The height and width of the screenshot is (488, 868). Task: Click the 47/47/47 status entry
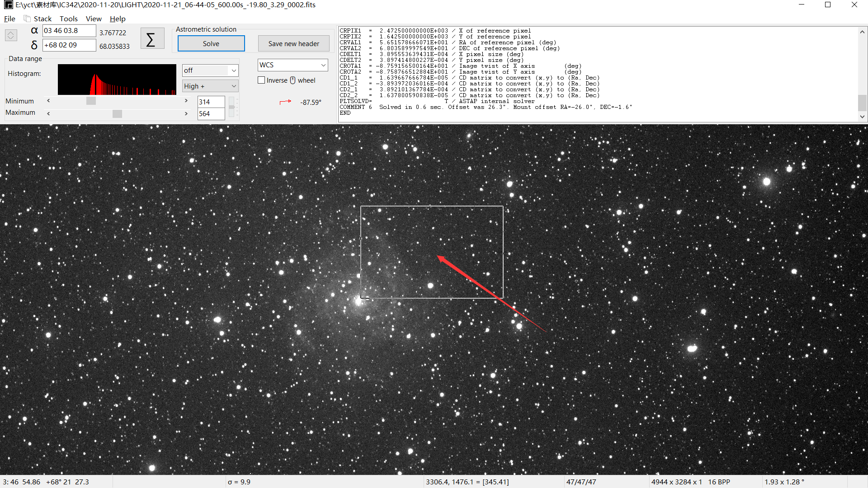(581, 482)
